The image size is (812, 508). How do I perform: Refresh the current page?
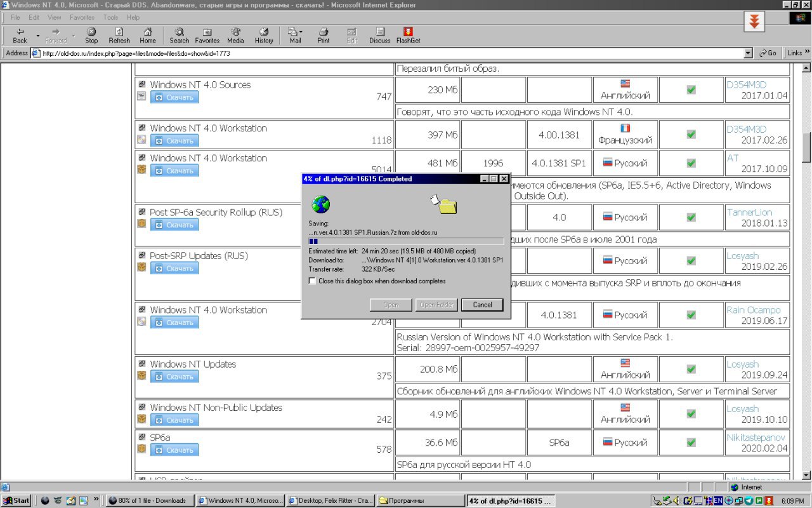119,36
